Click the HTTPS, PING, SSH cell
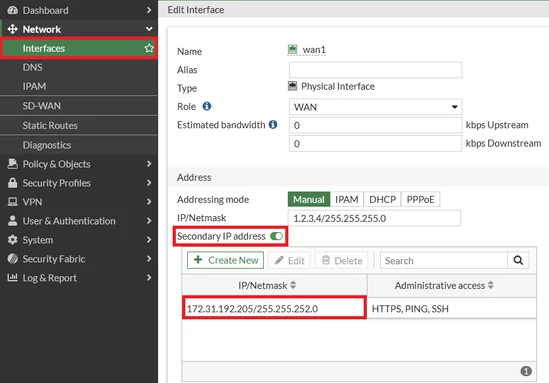The image size is (549, 383). click(x=452, y=308)
